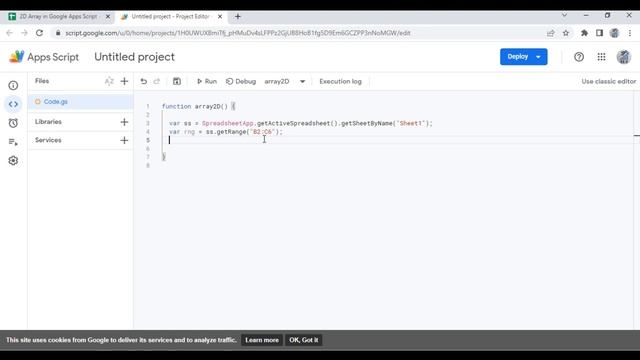This screenshot has width=640, height=360.
Task: Rename the Untitled project title
Action: click(134, 57)
